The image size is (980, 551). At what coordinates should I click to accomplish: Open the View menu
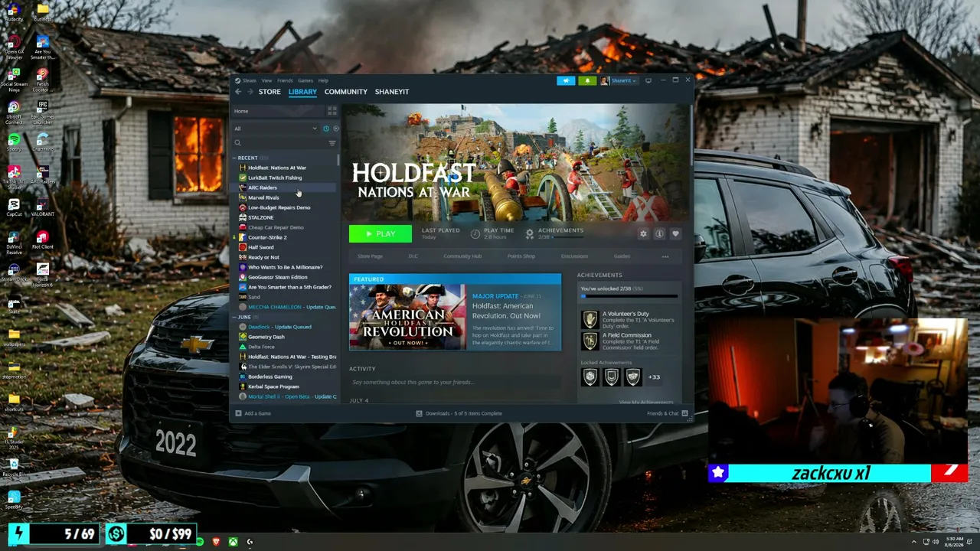tap(266, 80)
